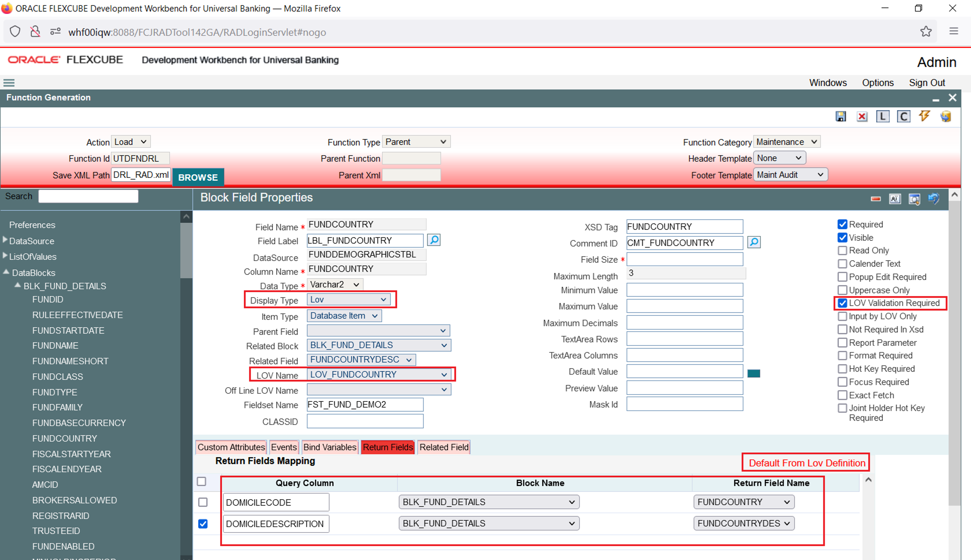Click the 'L' toolbar icon
The height and width of the screenshot is (560, 971).
[x=882, y=116]
